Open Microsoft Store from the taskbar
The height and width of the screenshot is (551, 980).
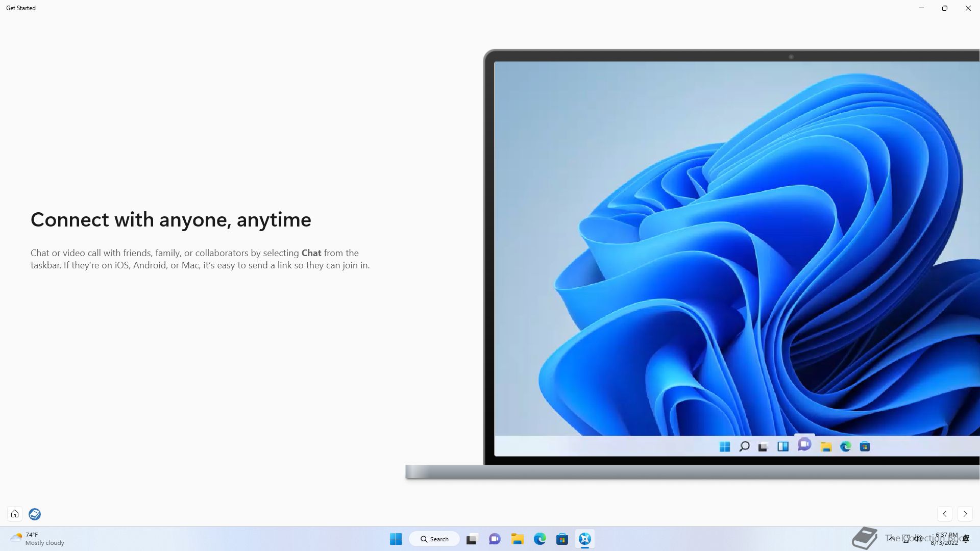562,539
